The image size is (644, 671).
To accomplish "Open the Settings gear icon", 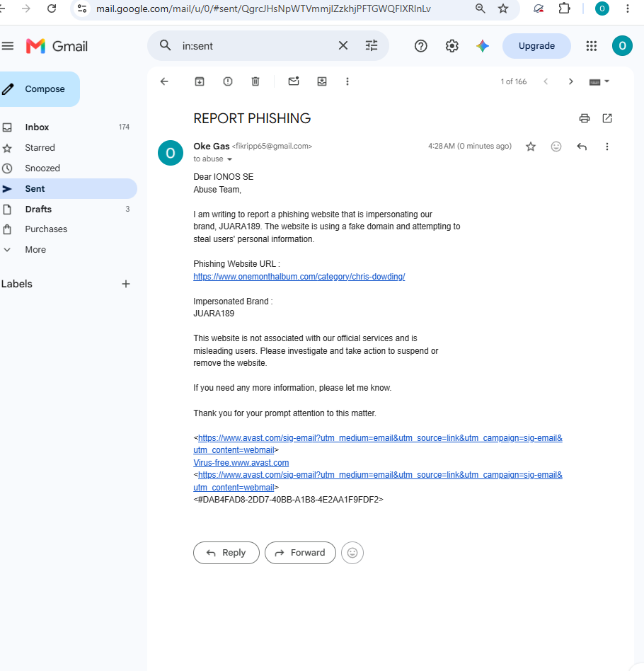I will 452,46.
